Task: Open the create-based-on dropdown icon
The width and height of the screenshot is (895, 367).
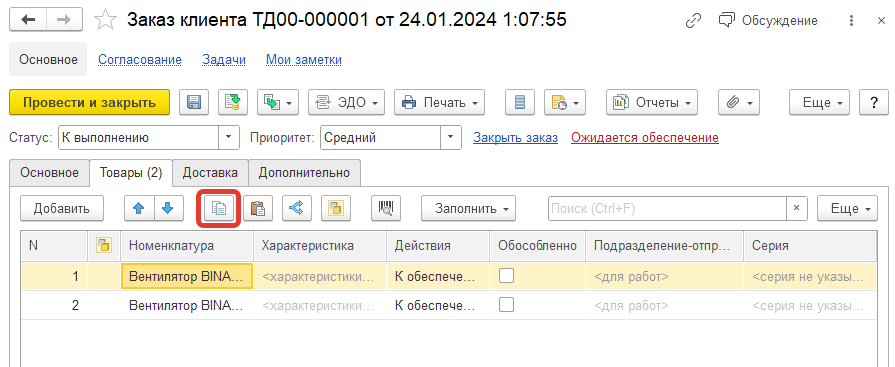Action: (x=278, y=103)
